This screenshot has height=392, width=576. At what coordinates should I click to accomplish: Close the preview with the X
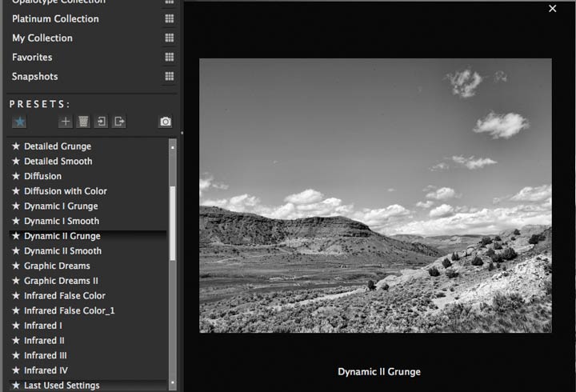pyautogui.click(x=553, y=9)
